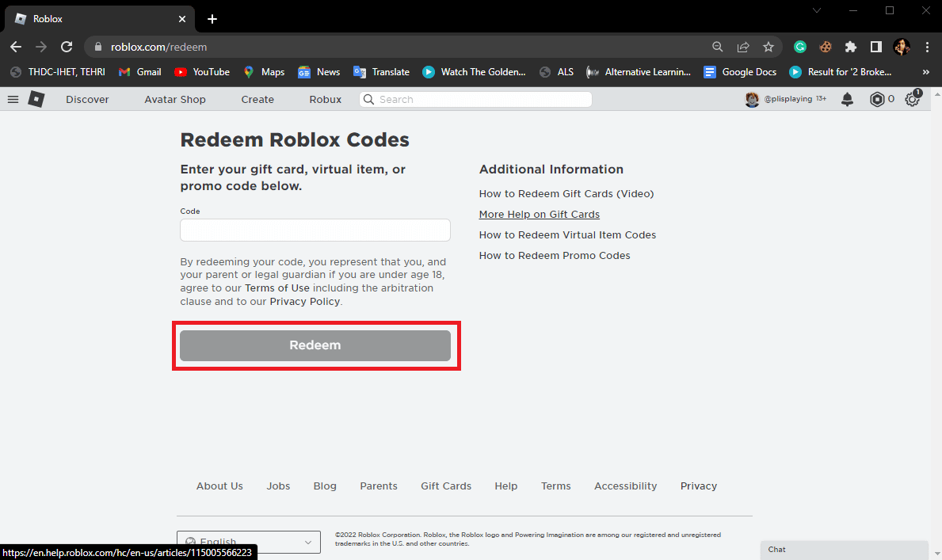Open the Watch The Golden bookmark

tap(474, 72)
